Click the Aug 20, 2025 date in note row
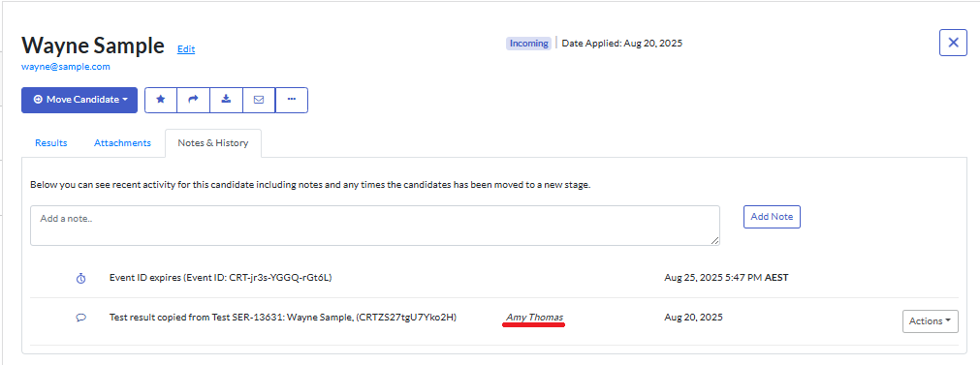980x365 pixels. click(693, 317)
